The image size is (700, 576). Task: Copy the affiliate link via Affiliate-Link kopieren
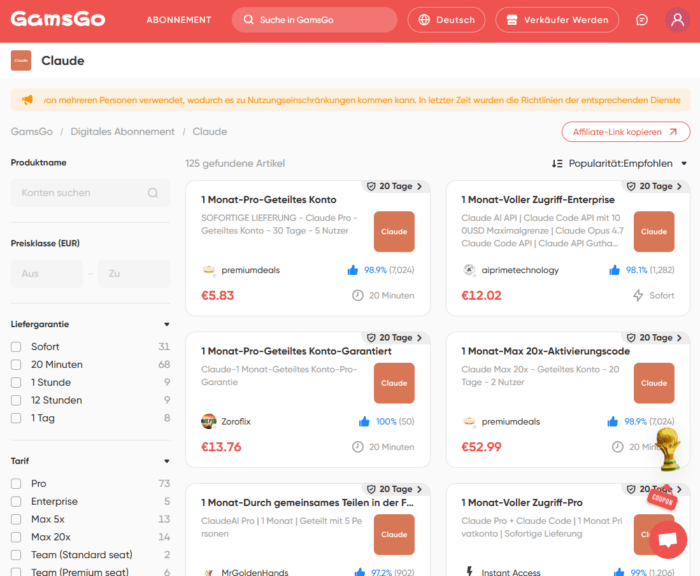tap(625, 132)
